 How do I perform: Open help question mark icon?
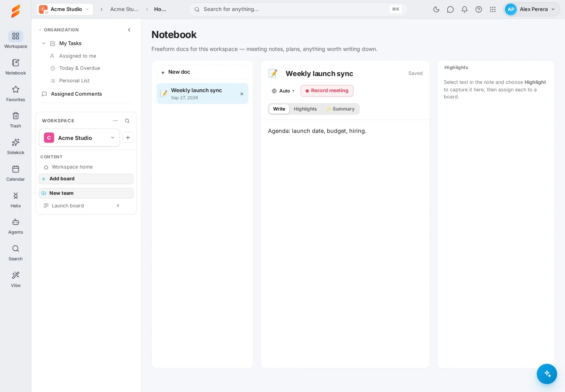(479, 9)
